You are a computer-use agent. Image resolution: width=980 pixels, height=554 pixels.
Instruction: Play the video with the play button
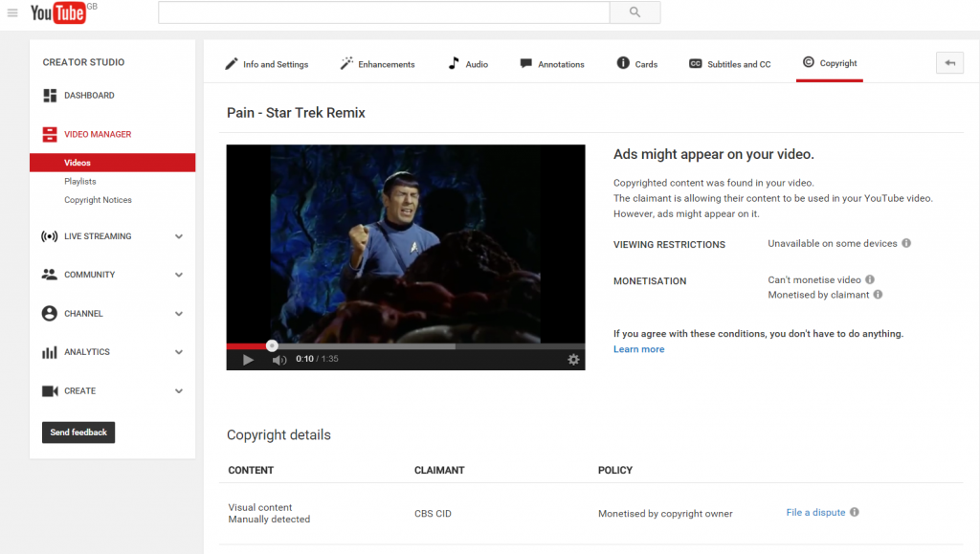point(248,360)
